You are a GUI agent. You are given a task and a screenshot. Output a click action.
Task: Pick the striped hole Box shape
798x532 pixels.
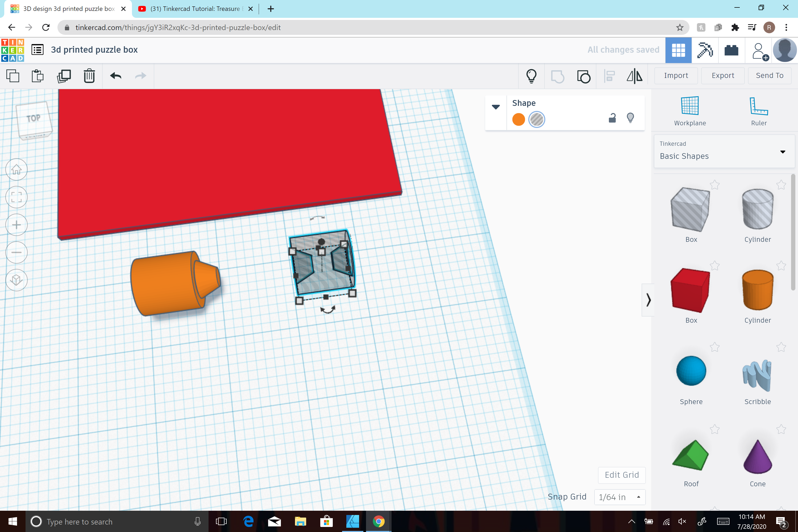(x=691, y=210)
